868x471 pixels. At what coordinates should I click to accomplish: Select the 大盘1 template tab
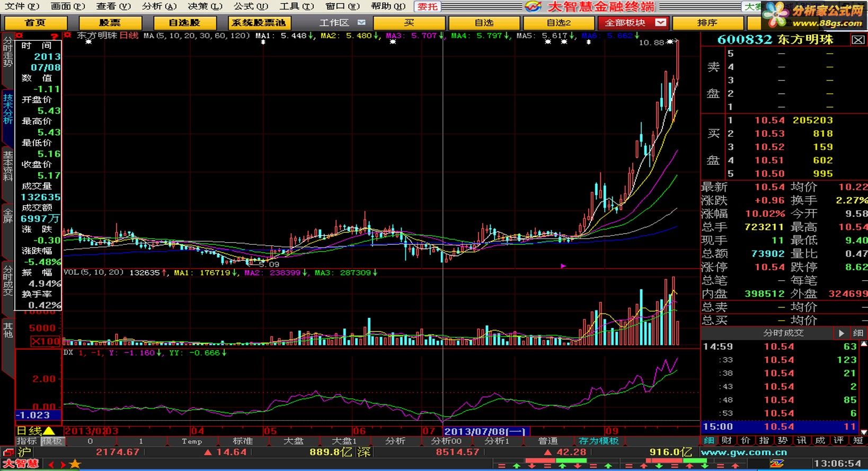coord(344,441)
